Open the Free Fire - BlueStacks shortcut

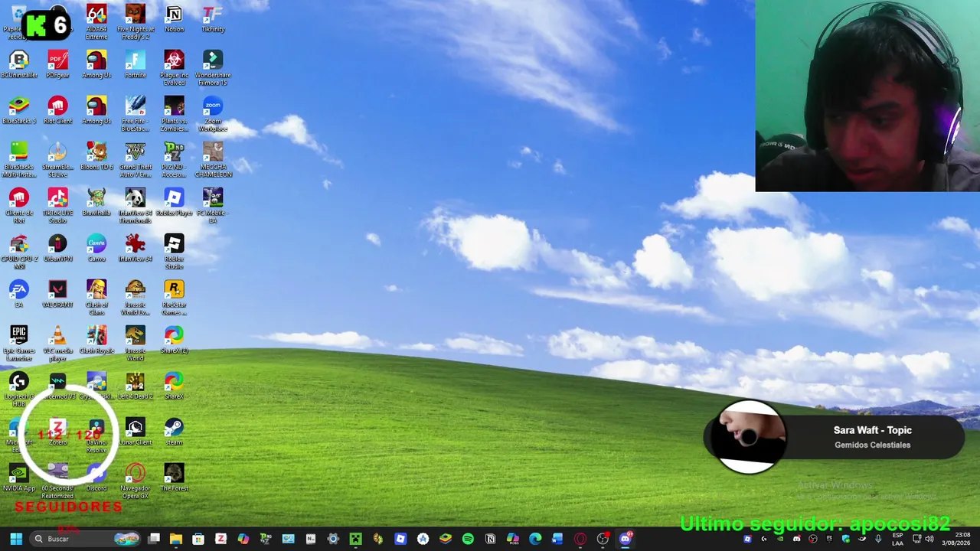pos(136,114)
